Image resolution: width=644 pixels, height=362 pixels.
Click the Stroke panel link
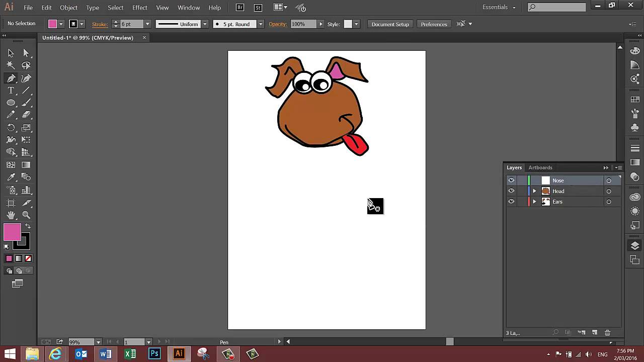[x=100, y=24]
